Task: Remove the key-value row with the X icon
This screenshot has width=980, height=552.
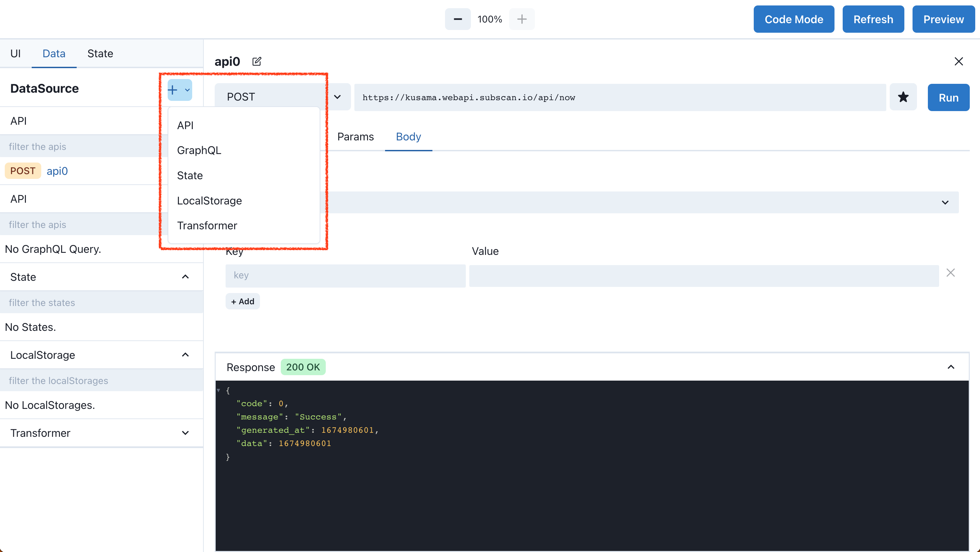Action: (x=950, y=273)
